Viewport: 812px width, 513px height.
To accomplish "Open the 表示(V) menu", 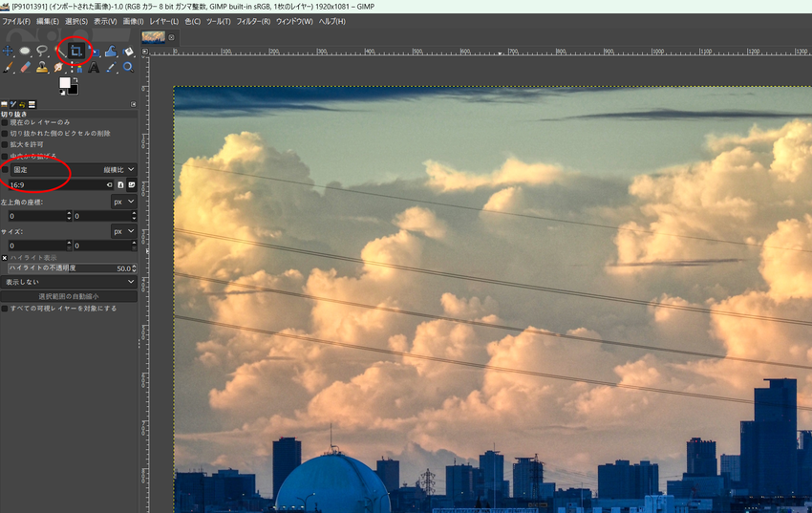I will click(105, 21).
